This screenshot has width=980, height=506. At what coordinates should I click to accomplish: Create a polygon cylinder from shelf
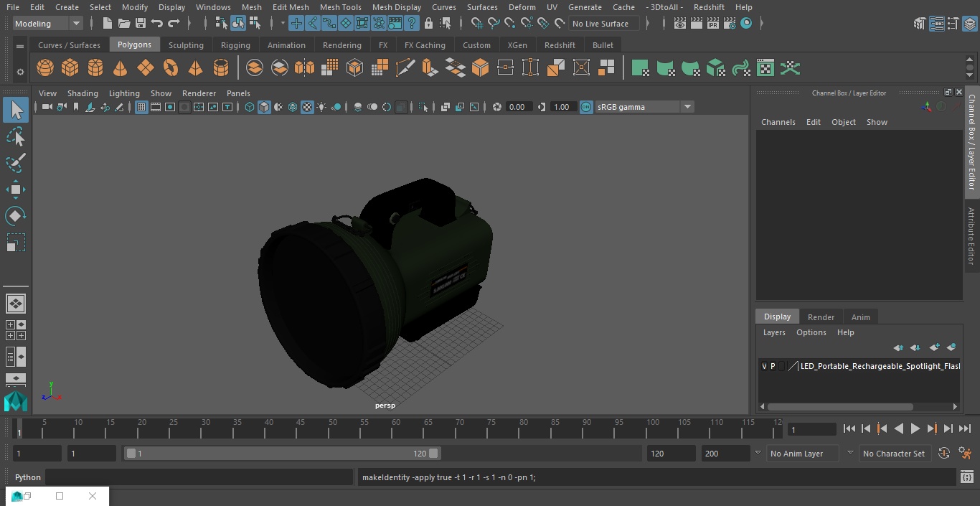[x=95, y=68]
